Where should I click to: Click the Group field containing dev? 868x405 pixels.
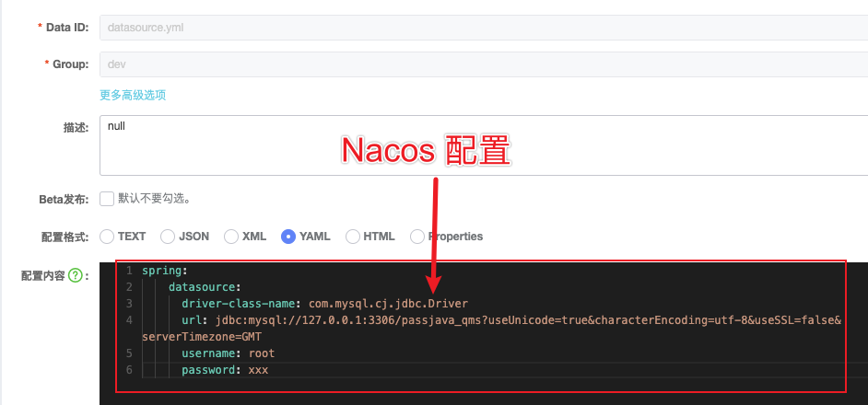(x=479, y=64)
